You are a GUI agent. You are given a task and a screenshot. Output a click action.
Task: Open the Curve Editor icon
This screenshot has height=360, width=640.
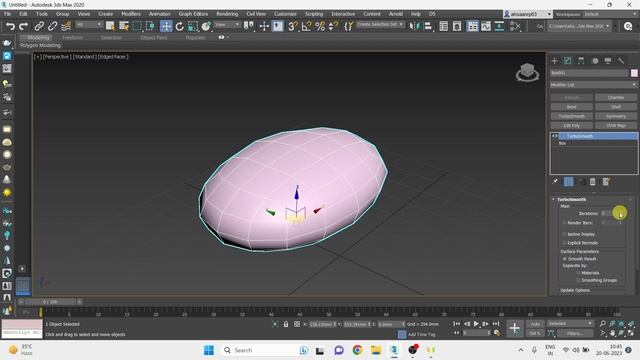pyautogui.click(x=486, y=26)
